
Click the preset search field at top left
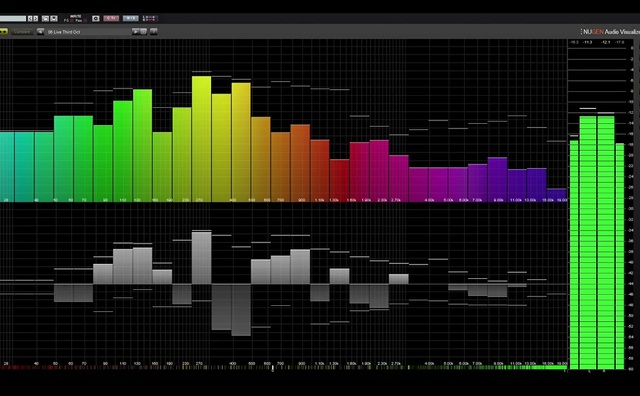(x=13, y=18)
